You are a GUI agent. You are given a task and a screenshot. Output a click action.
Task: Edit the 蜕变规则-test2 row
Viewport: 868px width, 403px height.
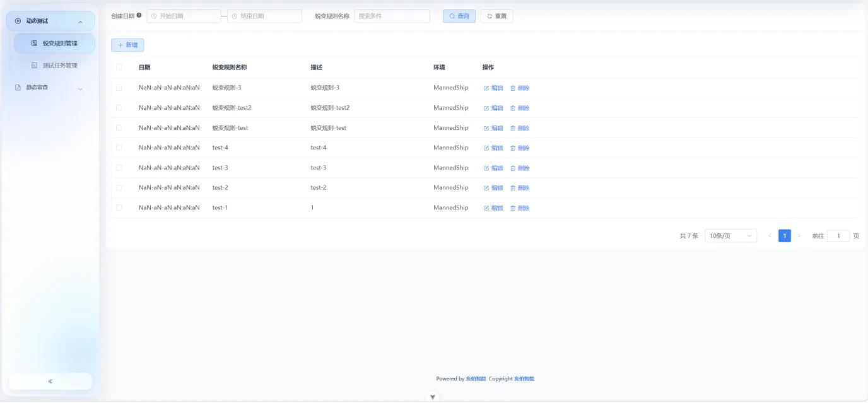click(493, 108)
